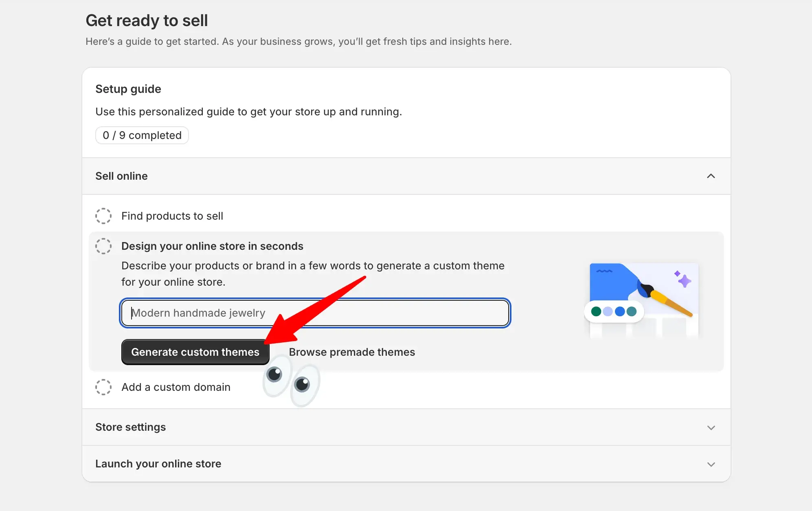Expand Launch your online store chevron

point(711,464)
